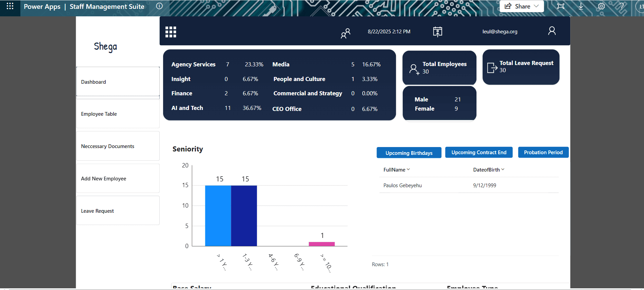Click the people group icon in header

346,33
